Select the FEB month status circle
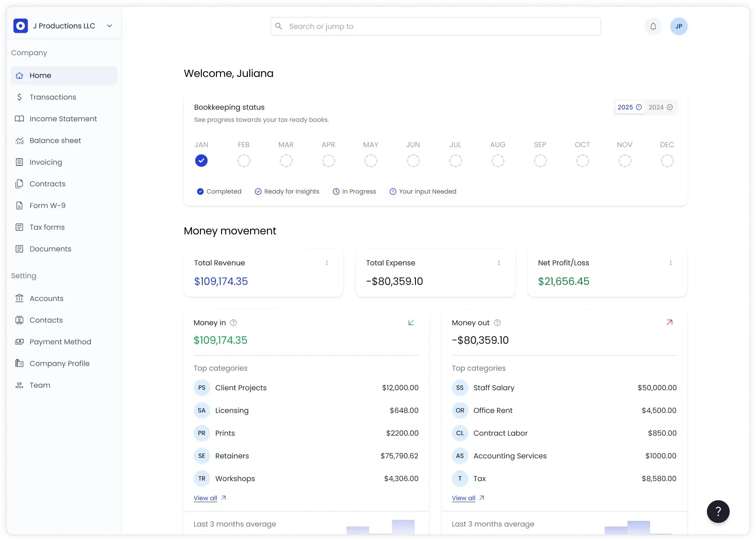The width and height of the screenshot is (756, 541). (x=244, y=161)
